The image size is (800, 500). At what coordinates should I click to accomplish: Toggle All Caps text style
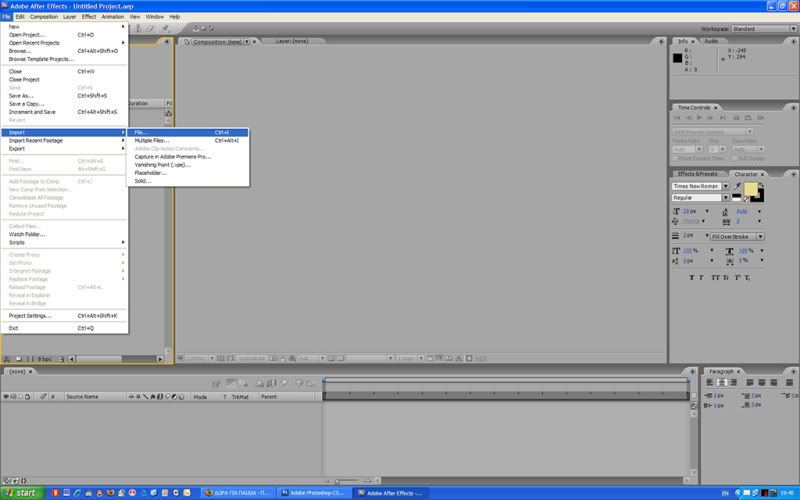coord(715,278)
